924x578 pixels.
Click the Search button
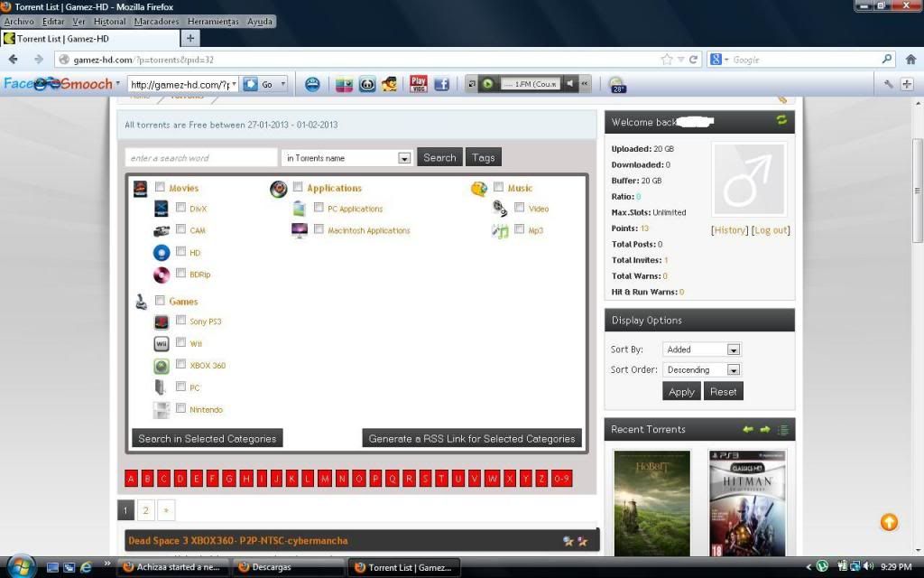click(439, 157)
